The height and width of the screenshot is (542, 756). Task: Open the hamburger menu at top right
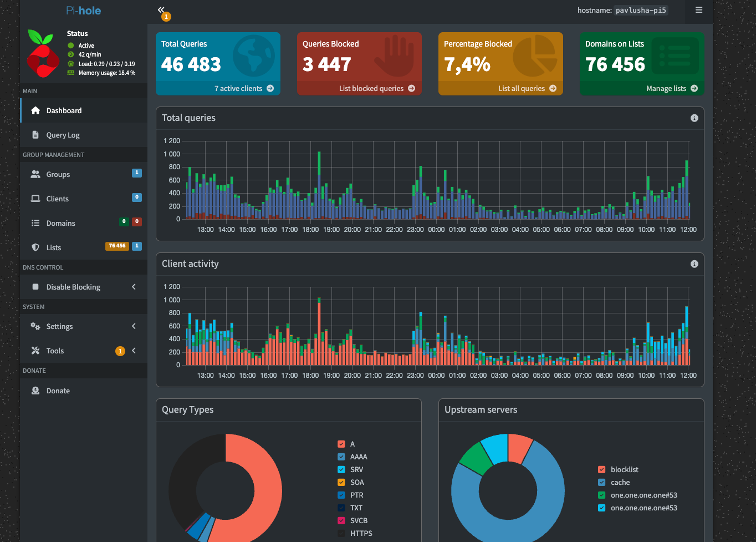698,11
